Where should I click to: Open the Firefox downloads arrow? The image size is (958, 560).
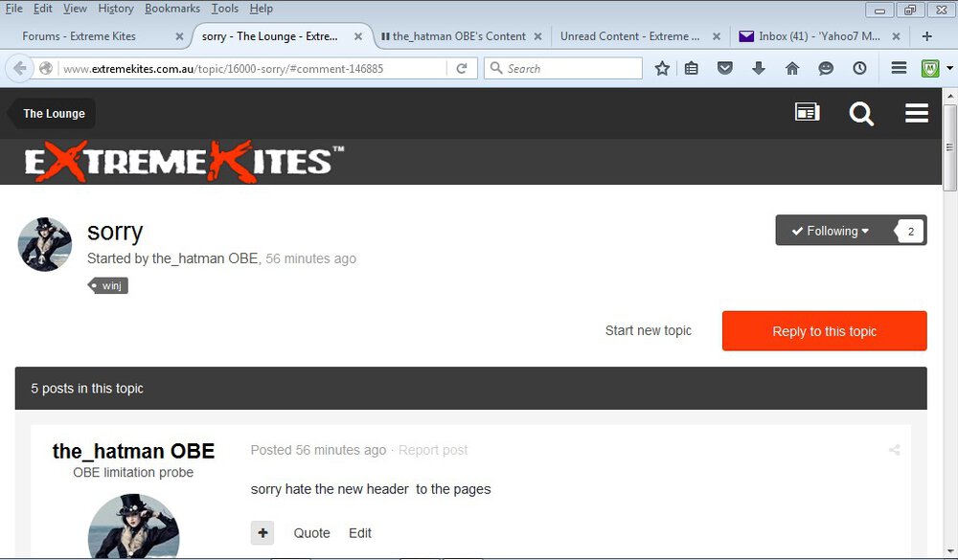pyautogui.click(x=759, y=69)
